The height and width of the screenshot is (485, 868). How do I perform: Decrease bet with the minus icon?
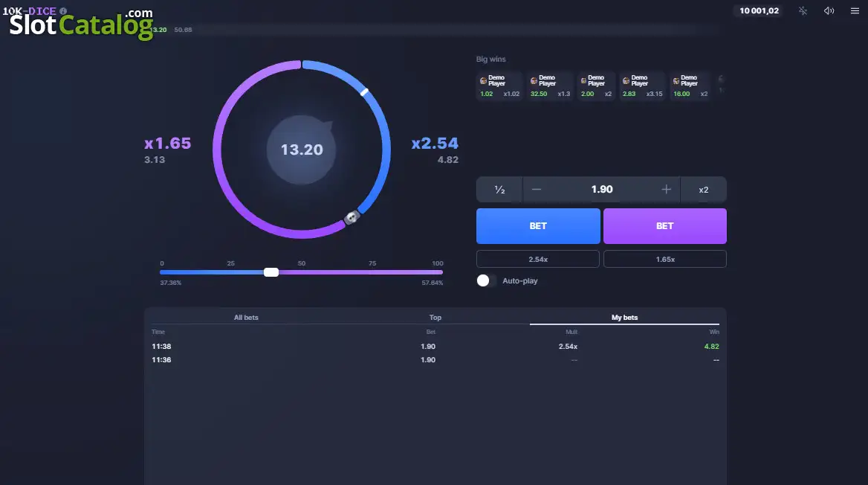(536, 190)
